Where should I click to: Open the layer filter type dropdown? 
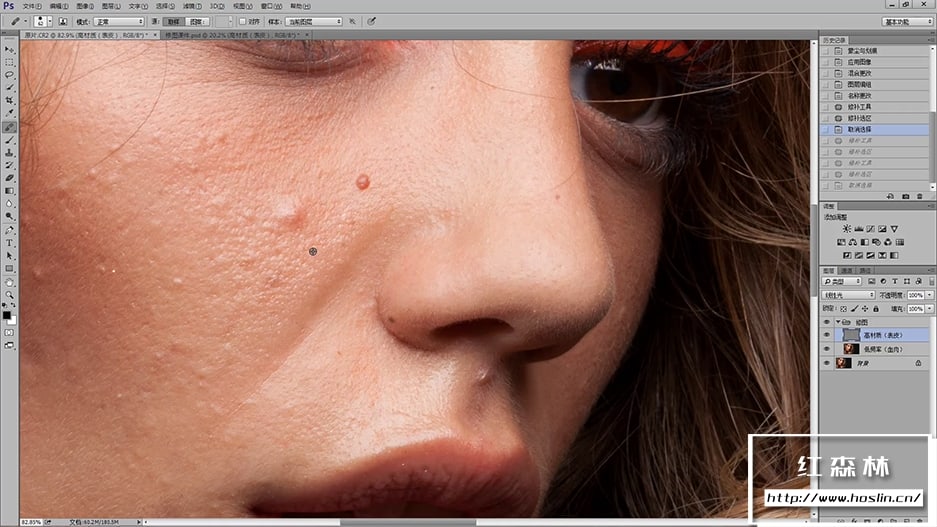842,281
